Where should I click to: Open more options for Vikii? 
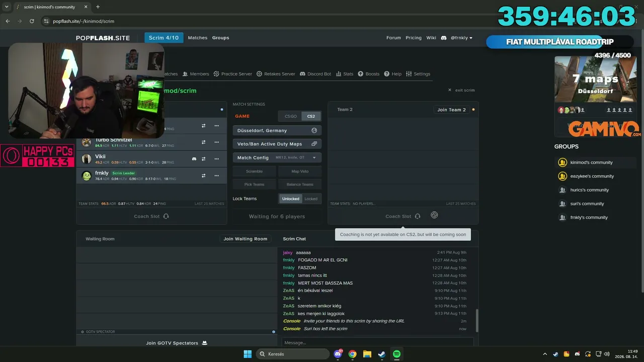216,159
